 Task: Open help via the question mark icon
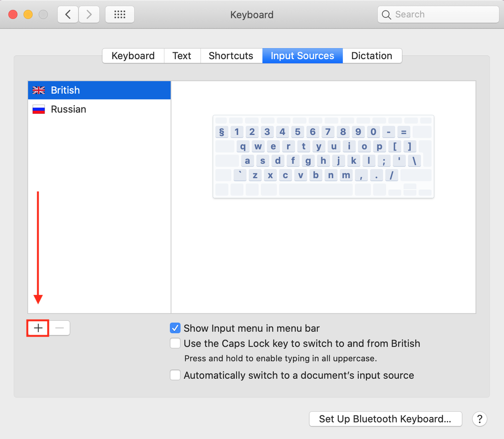480,419
